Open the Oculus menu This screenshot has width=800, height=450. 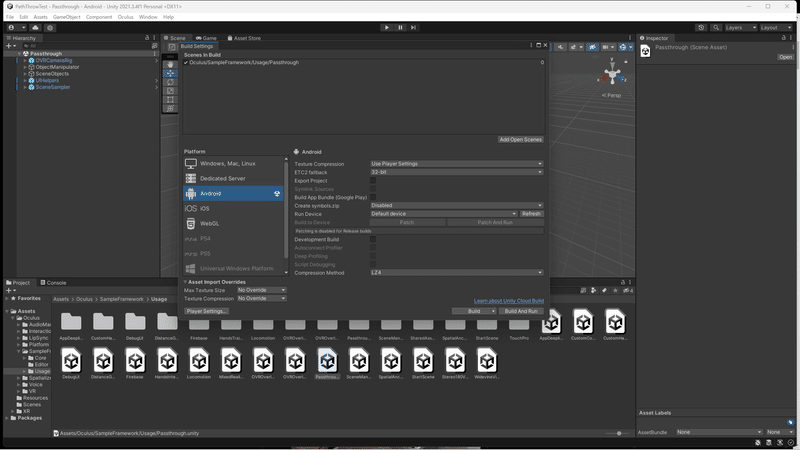(x=125, y=17)
